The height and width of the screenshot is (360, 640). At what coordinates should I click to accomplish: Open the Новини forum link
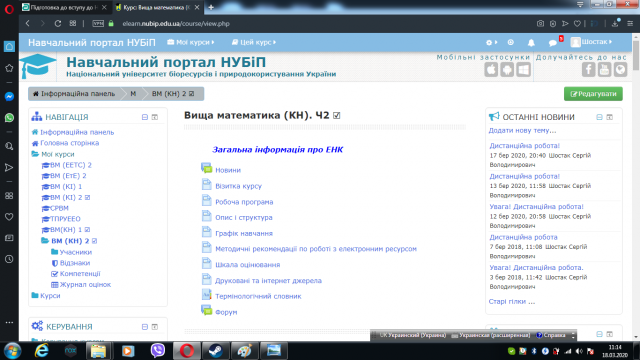[228, 170]
